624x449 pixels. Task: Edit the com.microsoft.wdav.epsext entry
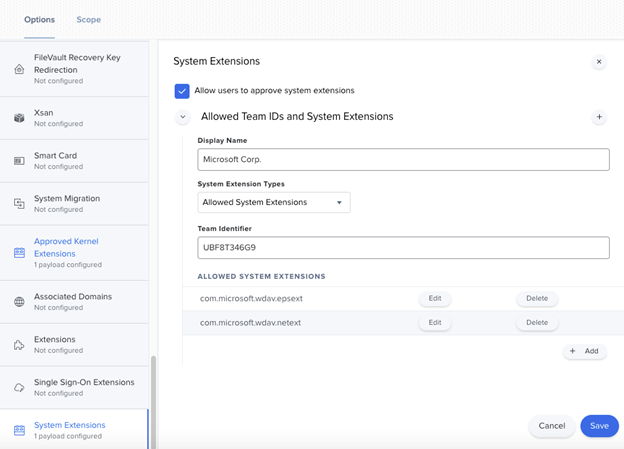[x=435, y=299]
